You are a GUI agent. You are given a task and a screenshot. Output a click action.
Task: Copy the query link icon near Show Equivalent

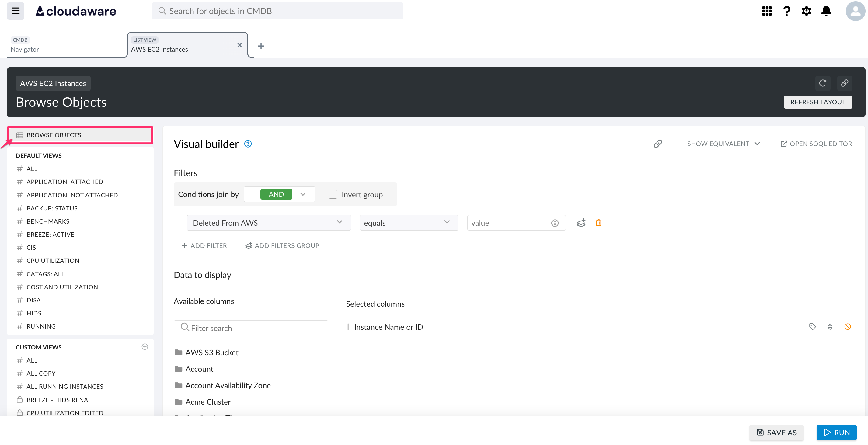pos(658,144)
